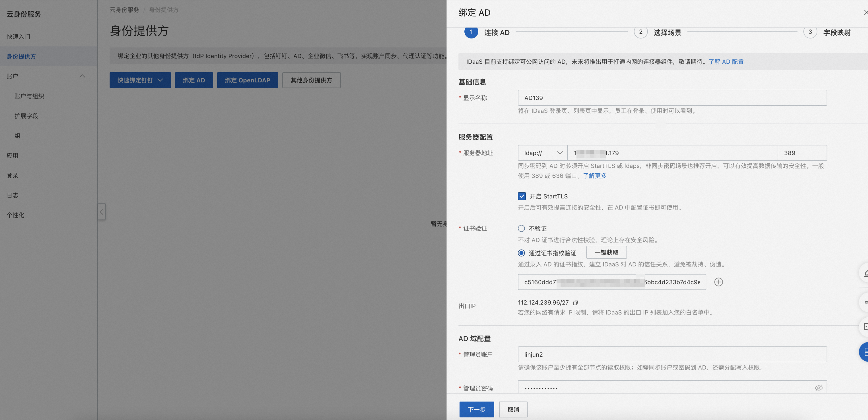Select 通过证书指纹验证 radio option

pos(521,253)
